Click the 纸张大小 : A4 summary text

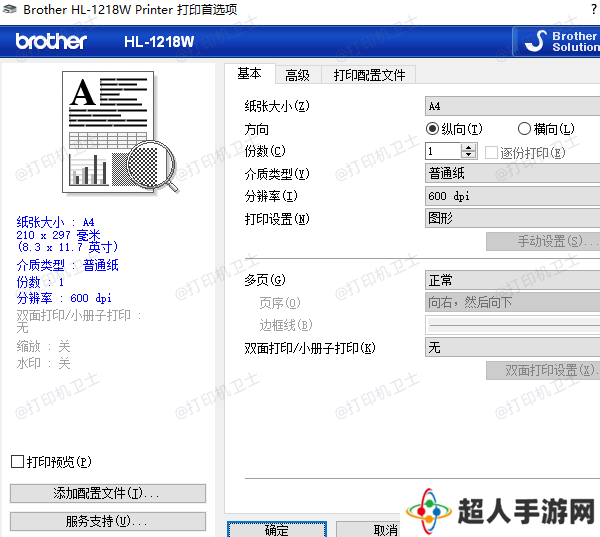[55, 222]
